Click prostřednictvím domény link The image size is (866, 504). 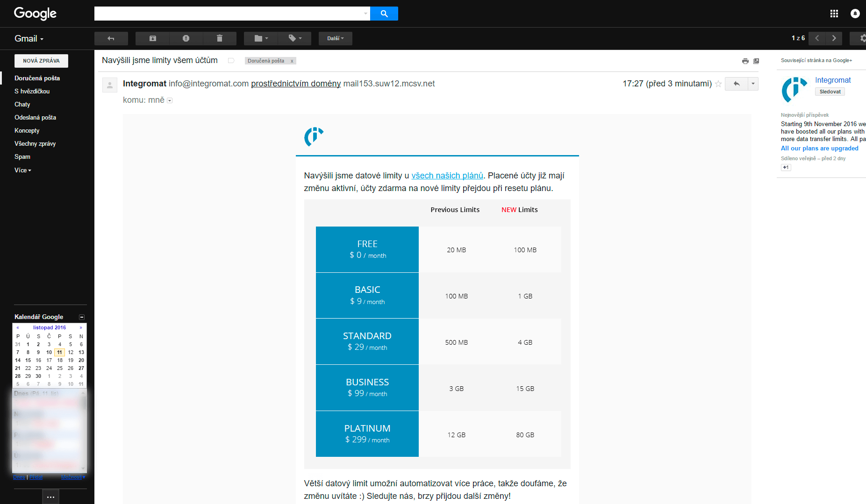pyautogui.click(x=296, y=84)
